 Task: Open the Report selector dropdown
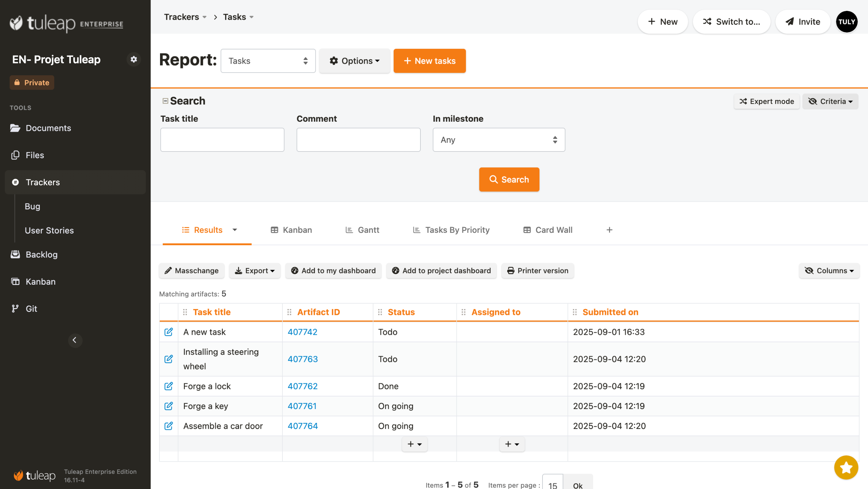pos(268,61)
